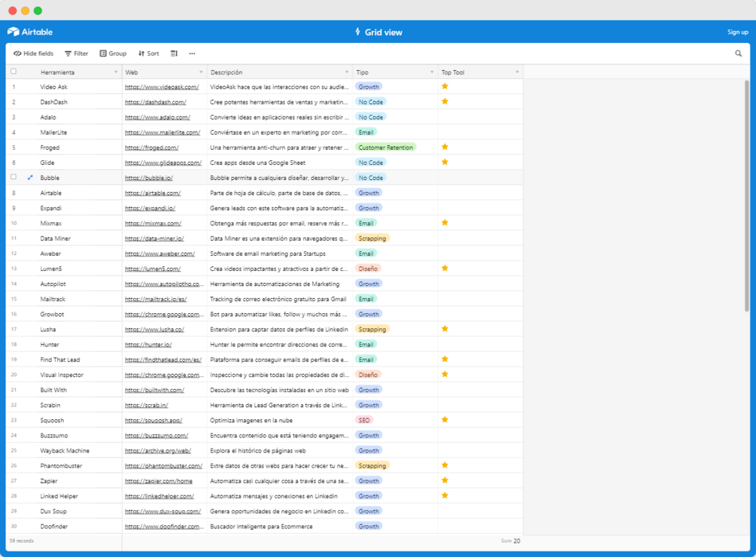Click the Sign up link
Screen dimensions: 756x557
click(x=738, y=32)
